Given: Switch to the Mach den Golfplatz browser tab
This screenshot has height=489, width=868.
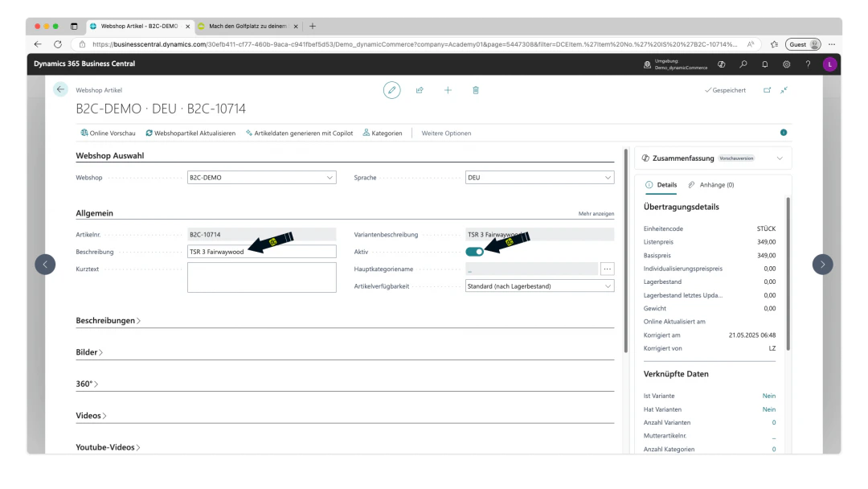Looking at the screenshot, I should click(248, 26).
